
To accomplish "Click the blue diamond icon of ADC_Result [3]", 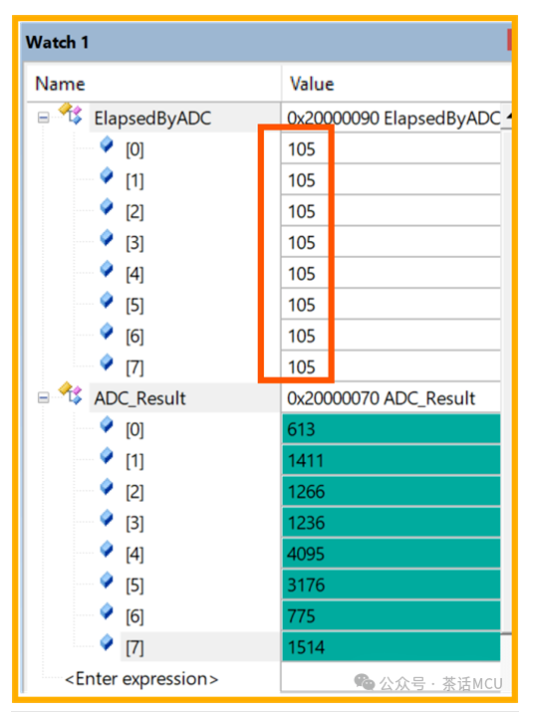I will tap(107, 518).
